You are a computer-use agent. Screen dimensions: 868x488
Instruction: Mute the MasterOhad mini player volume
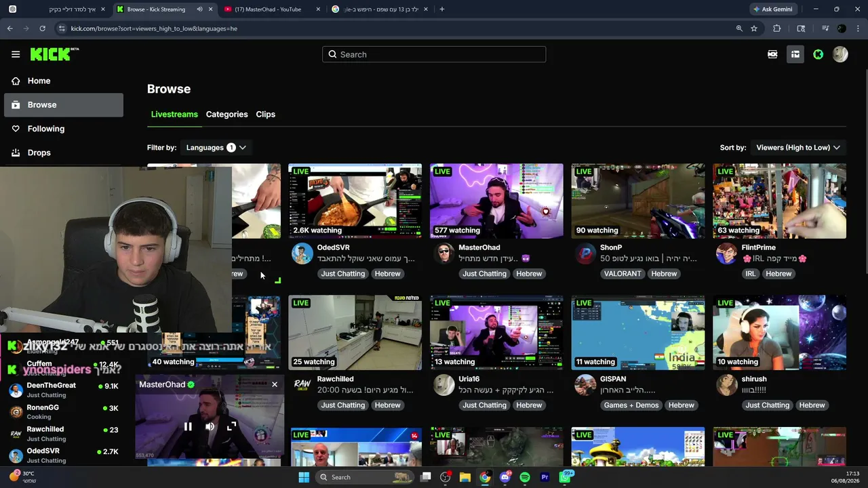coord(210,426)
